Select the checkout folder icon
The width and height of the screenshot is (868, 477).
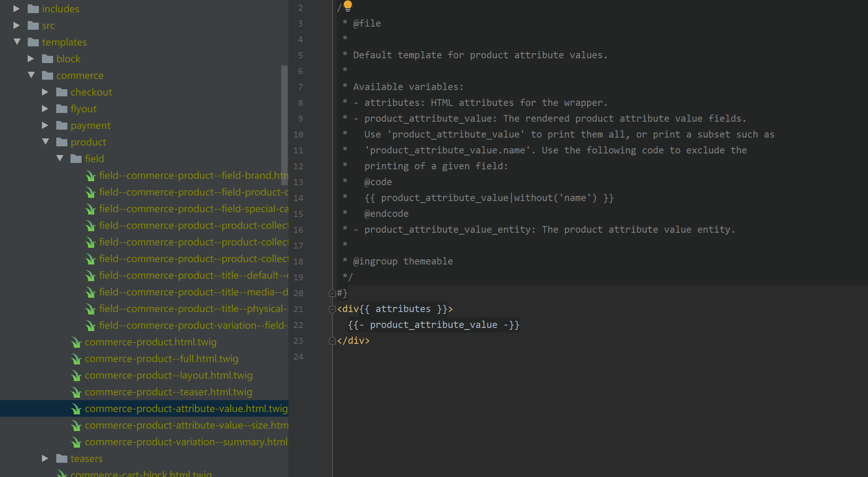pos(62,92)
